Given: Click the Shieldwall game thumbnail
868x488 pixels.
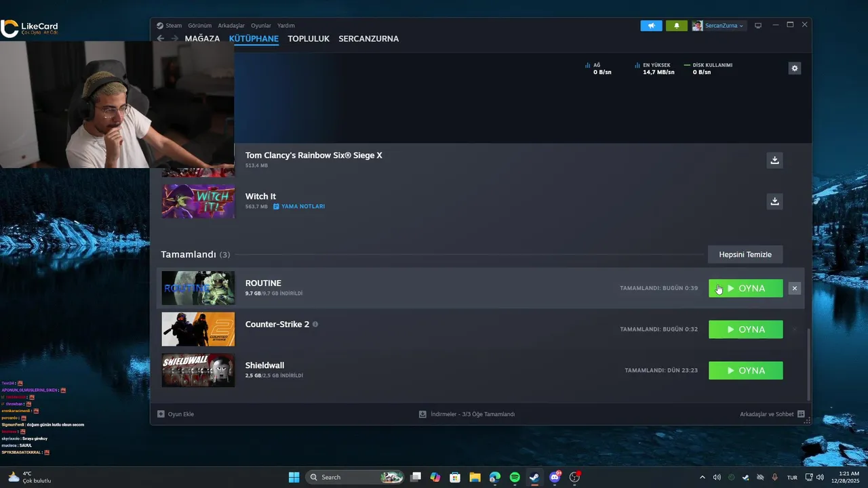Looking at the screenshot, I should coord(198,371).
